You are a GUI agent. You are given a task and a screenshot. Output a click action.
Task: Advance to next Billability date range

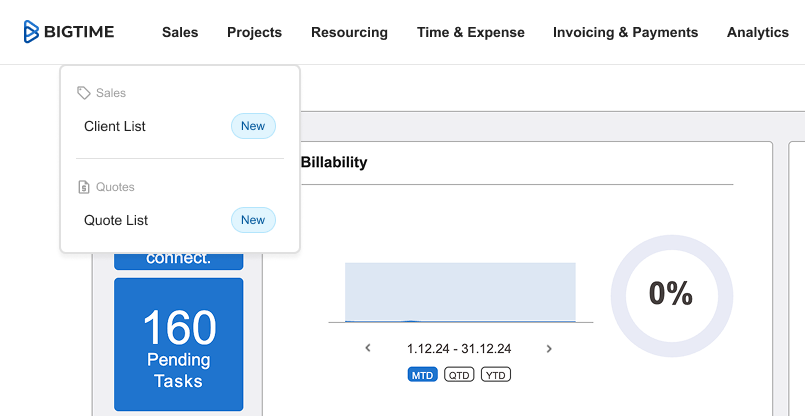549,349
